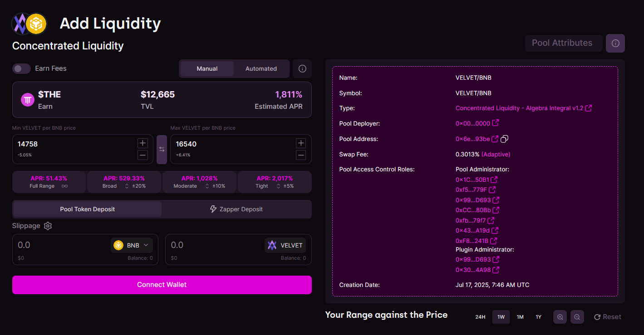Open Plugin Administrator 0x99...D693 link icon
644x335 pixels.
click(x=496, y=260)
